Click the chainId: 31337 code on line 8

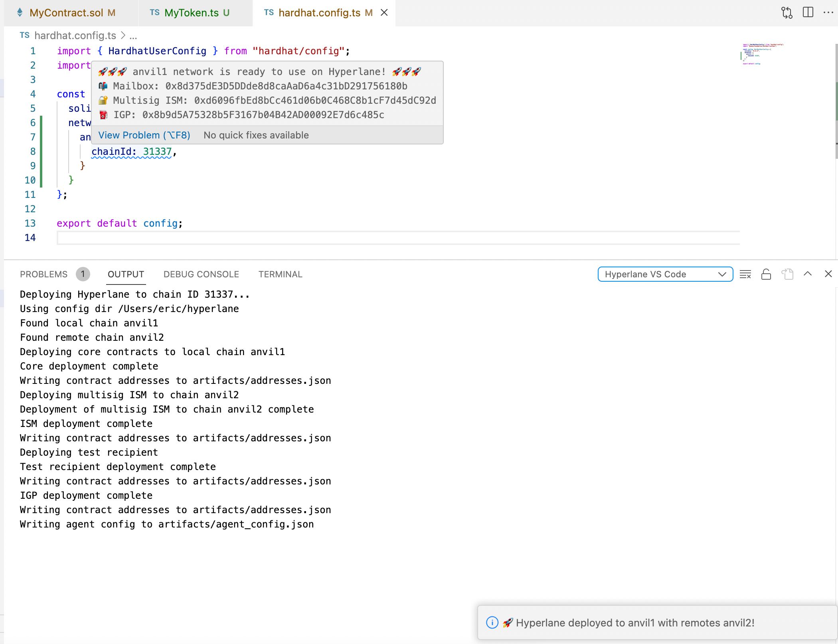(132, 152)
